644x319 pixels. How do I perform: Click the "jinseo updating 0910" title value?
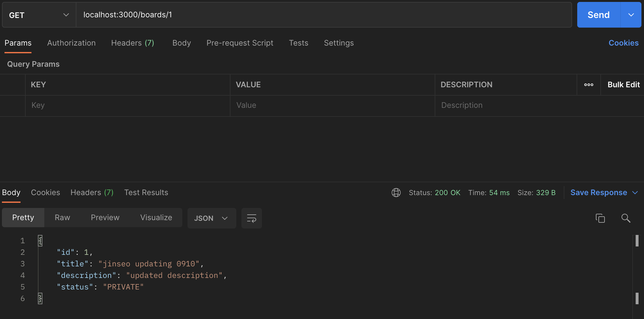(149, 264)
